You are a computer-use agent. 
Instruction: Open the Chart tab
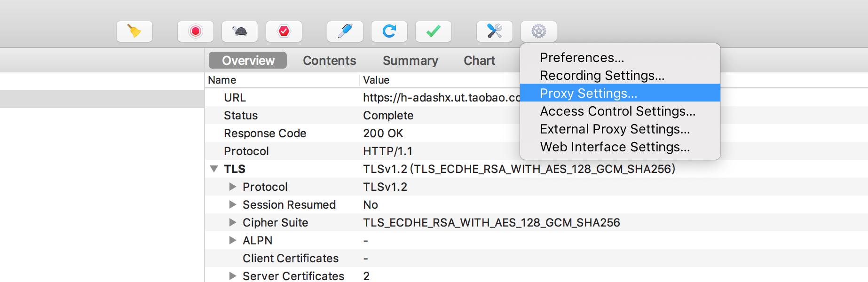click(480, 61)
